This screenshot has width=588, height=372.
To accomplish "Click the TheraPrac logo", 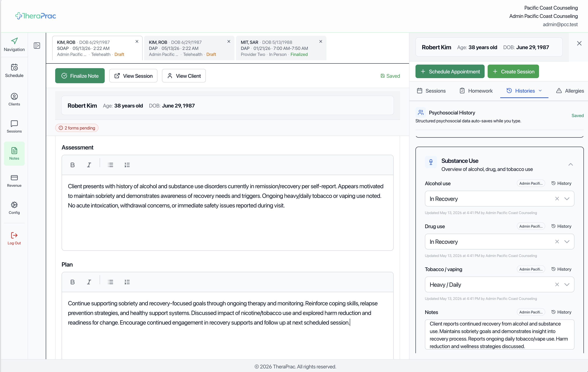I will point(36,16).
